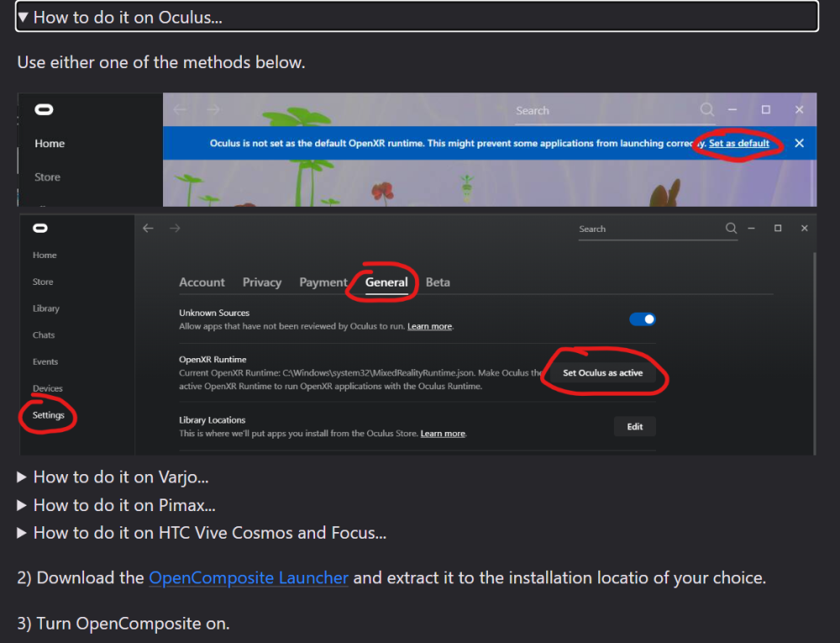Click forward arrow in Oculus settings window

click(175, 229)
